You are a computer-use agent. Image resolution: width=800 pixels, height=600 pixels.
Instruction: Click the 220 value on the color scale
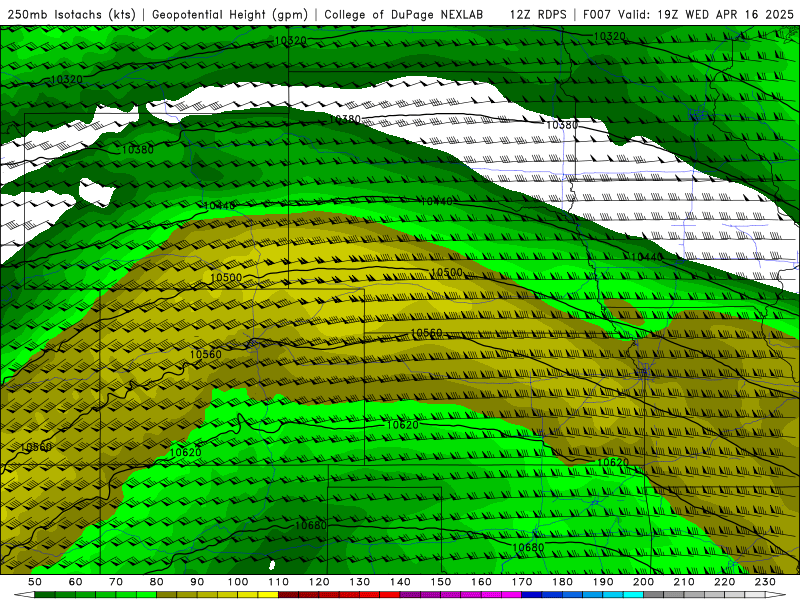pos(724,582)
